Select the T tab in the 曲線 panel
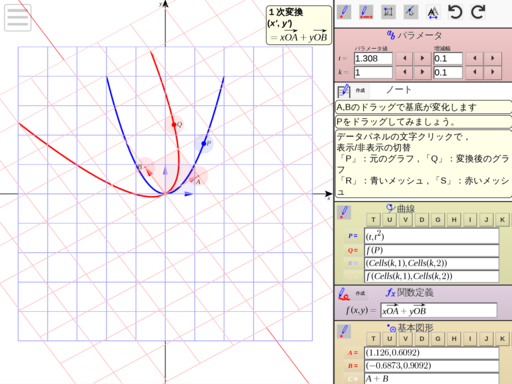 373,220
